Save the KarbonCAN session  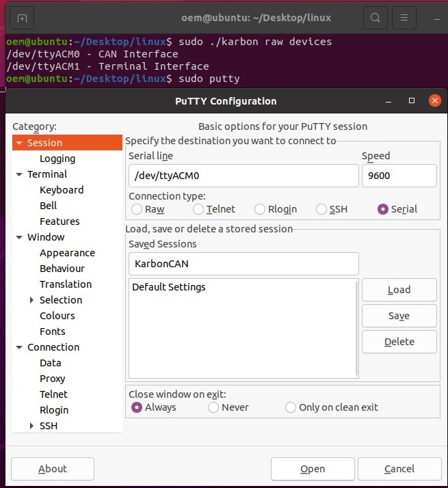click(399, 316)
